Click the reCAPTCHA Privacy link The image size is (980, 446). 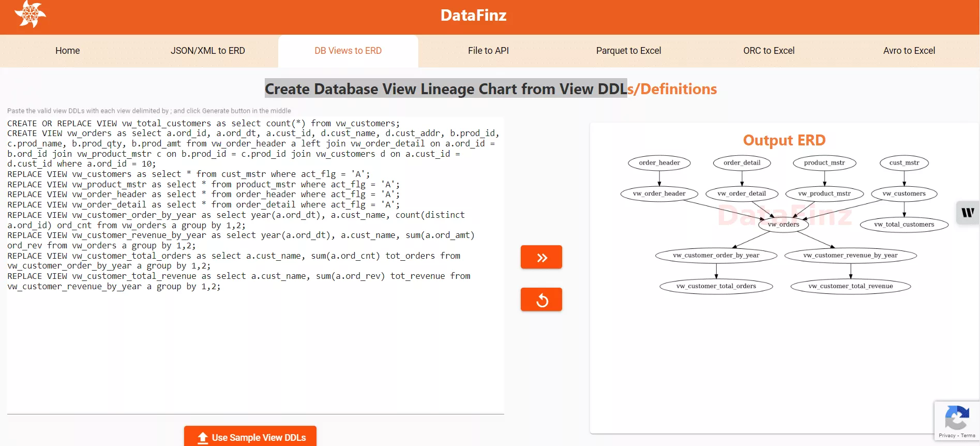click(947, 436)
